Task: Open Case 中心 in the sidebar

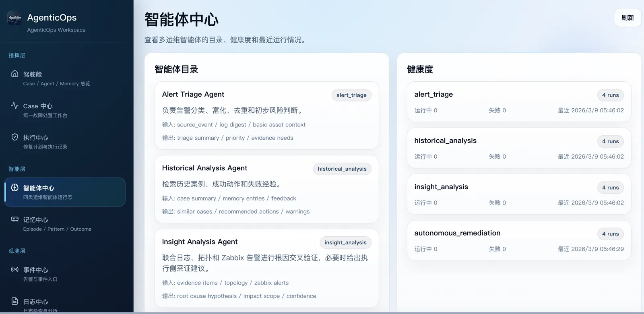Action: [65, 110]
